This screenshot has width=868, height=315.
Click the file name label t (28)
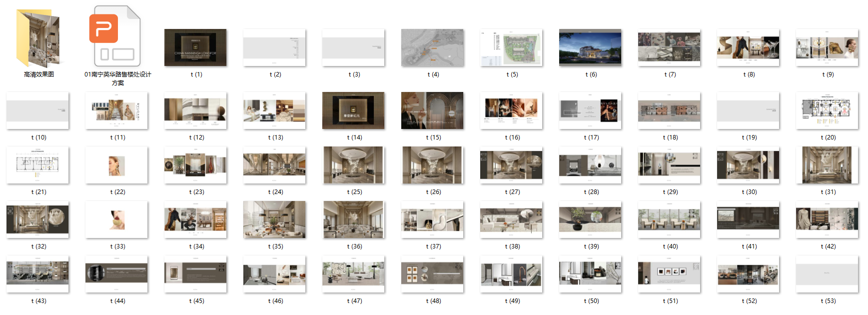pos(591,192)
